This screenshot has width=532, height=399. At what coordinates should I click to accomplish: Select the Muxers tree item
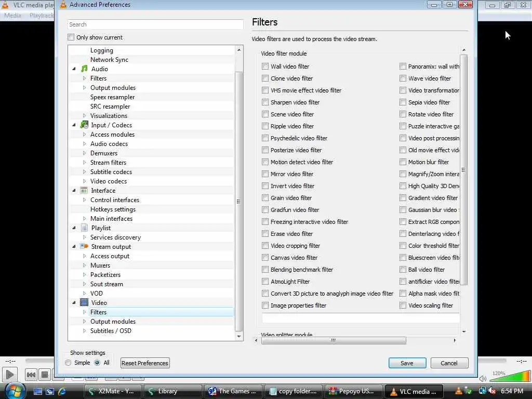click(100, 265)
